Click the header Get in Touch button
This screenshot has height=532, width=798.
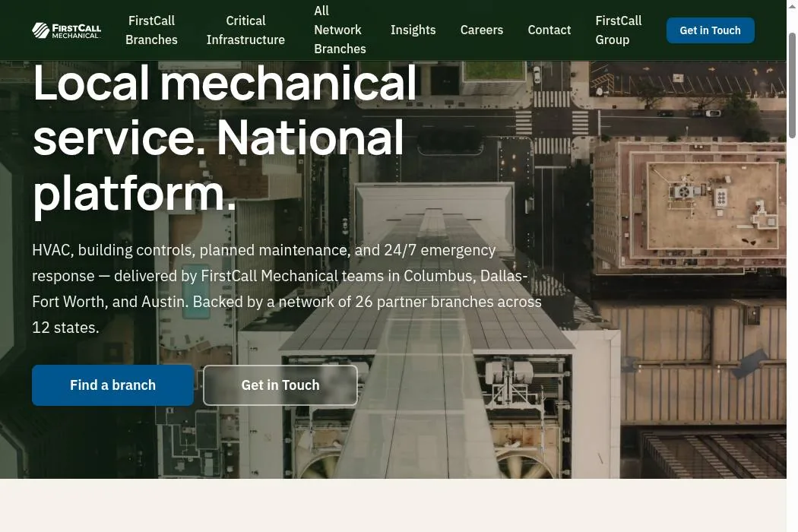tap(710, 30)
